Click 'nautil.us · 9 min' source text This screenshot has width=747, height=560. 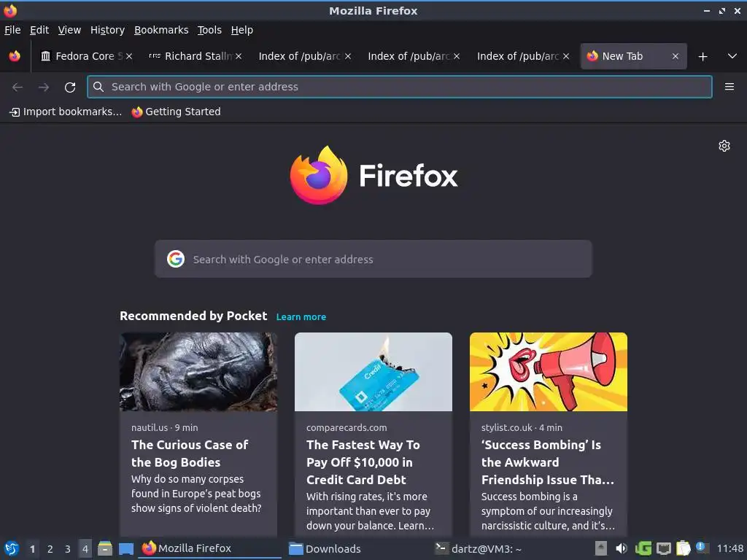tap(164, 427)
